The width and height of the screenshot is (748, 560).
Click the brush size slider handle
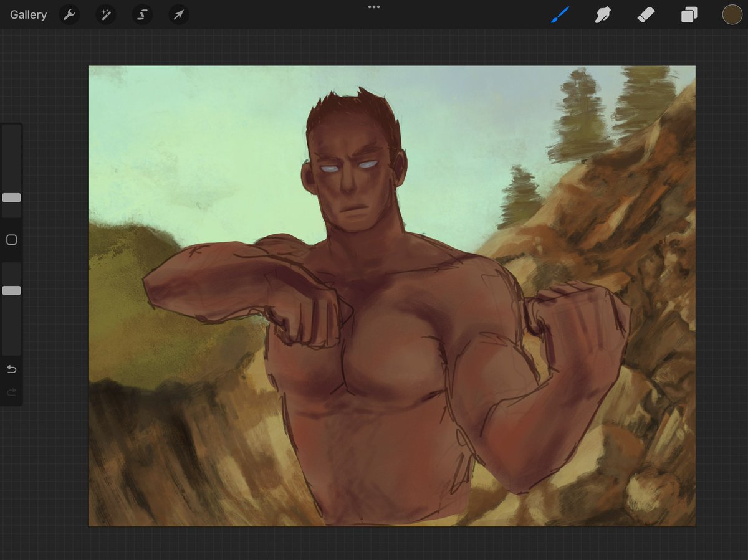11,197
